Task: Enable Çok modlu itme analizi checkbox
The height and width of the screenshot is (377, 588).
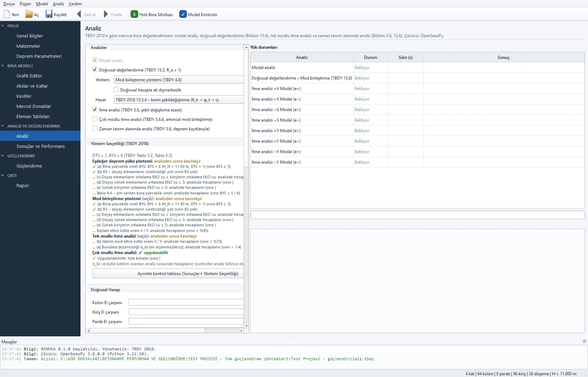Action: [x=95, y=119]
